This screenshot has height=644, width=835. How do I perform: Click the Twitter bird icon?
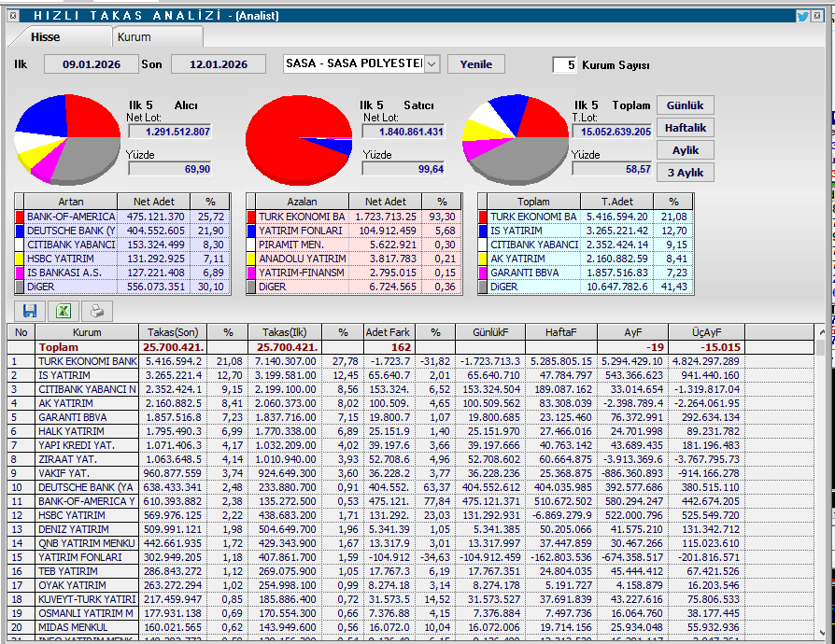(x=802, y=16)
